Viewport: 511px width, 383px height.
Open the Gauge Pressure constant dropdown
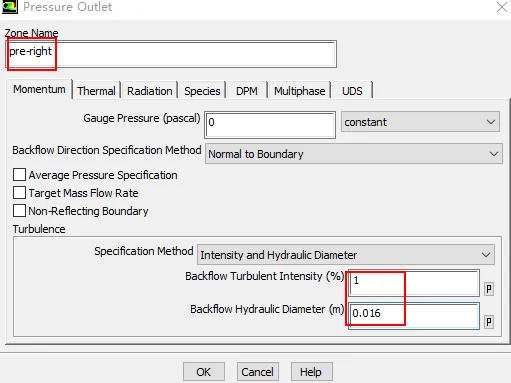click(x=420, y=122)
